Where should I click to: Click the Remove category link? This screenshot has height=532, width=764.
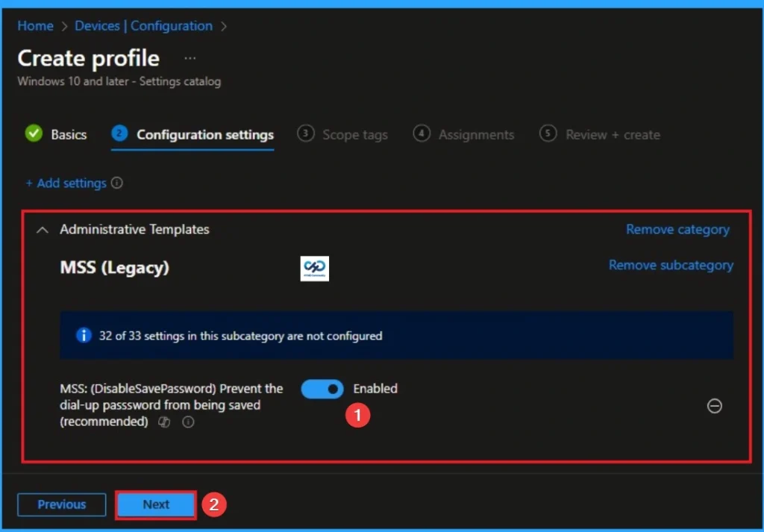coord(677,229)
